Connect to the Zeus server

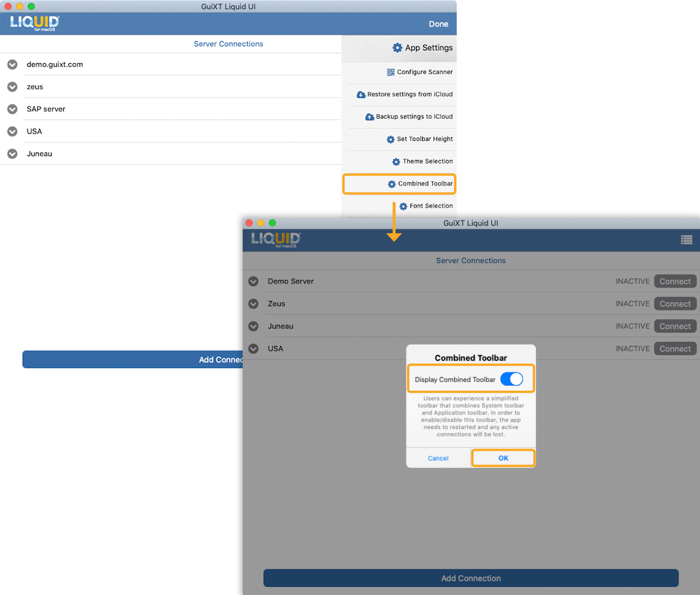(675, 304)
